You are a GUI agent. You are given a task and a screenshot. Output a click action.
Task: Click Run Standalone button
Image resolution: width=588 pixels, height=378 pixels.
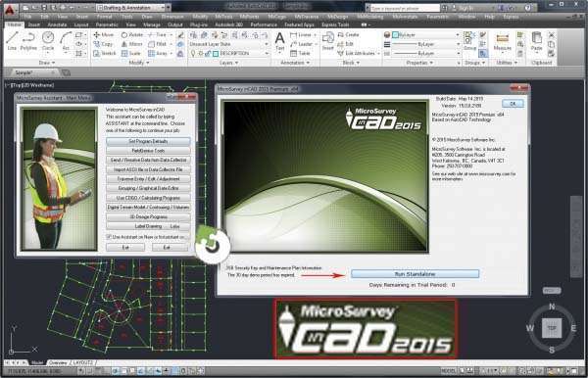(415, 274)
